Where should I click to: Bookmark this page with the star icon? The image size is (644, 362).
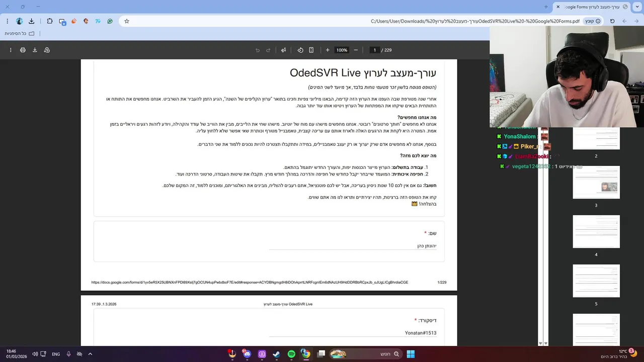[x=127, y=21]
